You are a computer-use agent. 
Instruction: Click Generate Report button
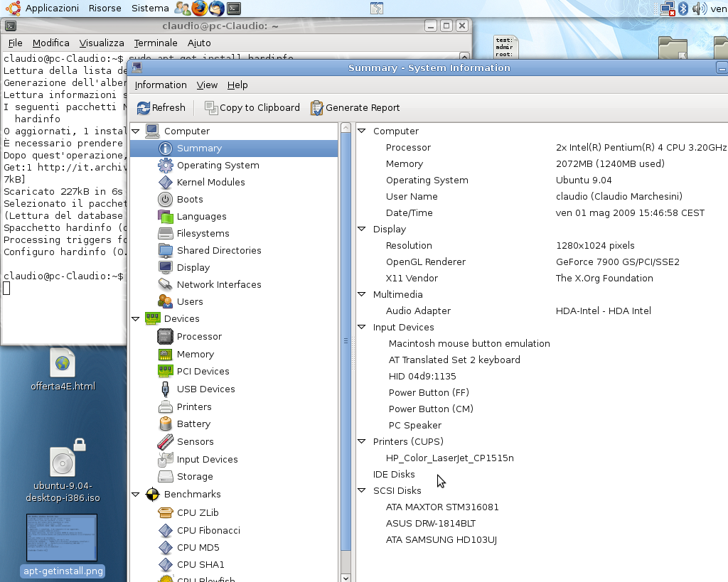[355, 108]
